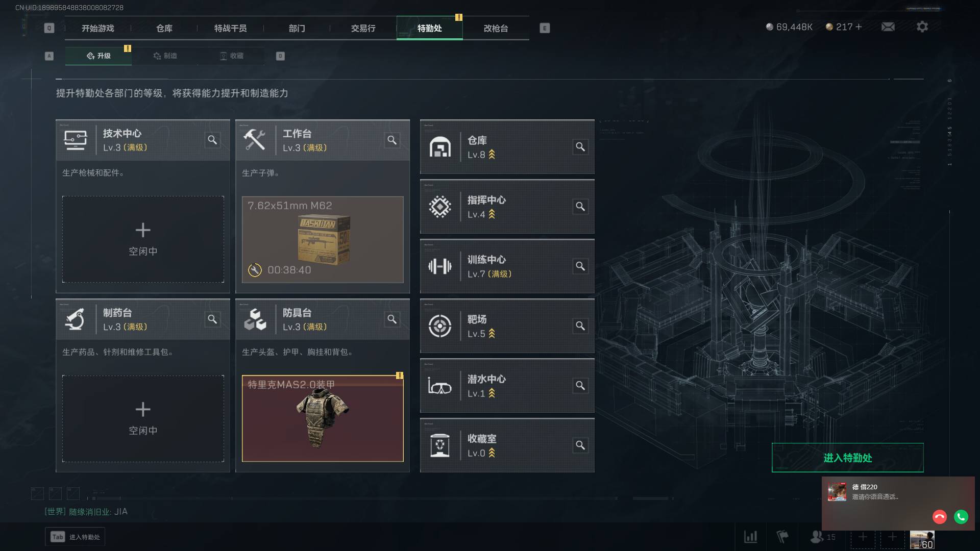Switch to the 交易行 tab
The image size is (980, 551).
tap(363, 28)
